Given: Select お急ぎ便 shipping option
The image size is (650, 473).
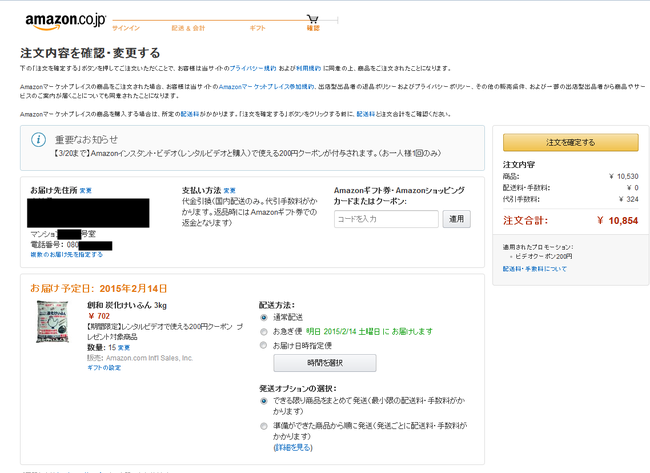Looking at the screenshot, I should [x=264, y=332].
